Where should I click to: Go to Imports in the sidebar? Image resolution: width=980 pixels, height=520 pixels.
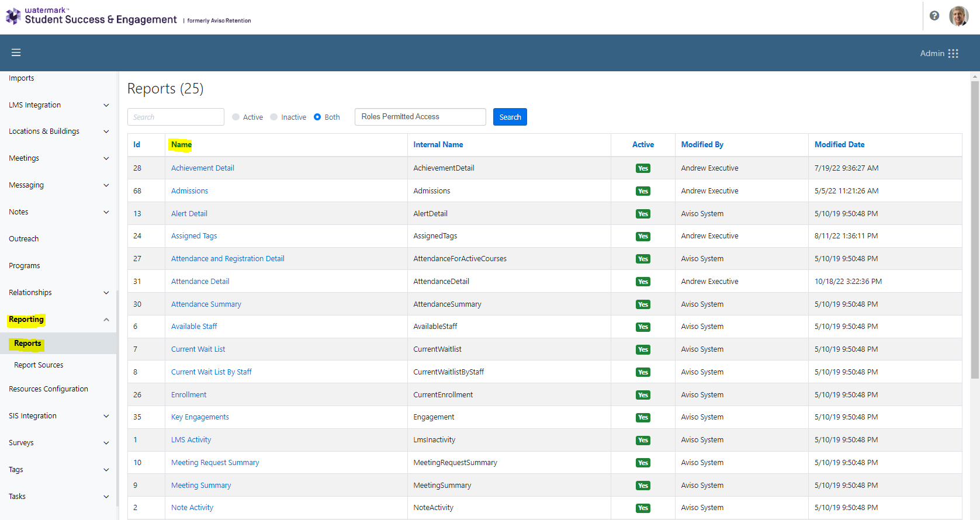tap(22, 78)
